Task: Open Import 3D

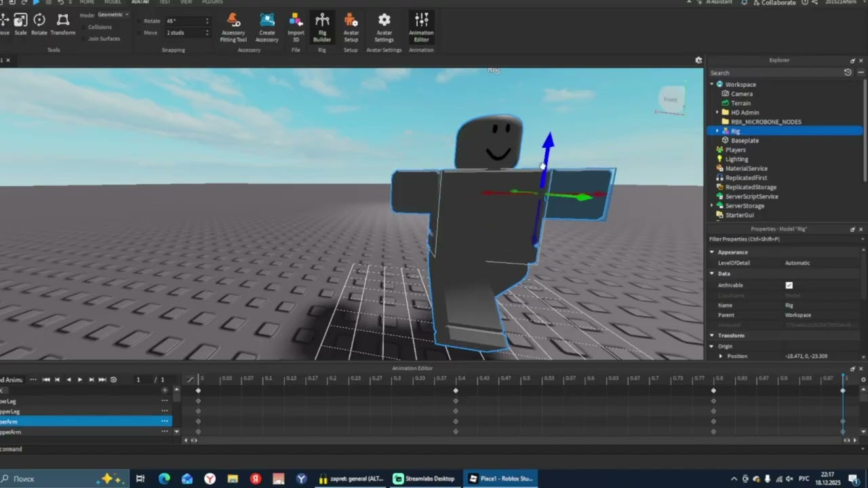Action: 296,27
